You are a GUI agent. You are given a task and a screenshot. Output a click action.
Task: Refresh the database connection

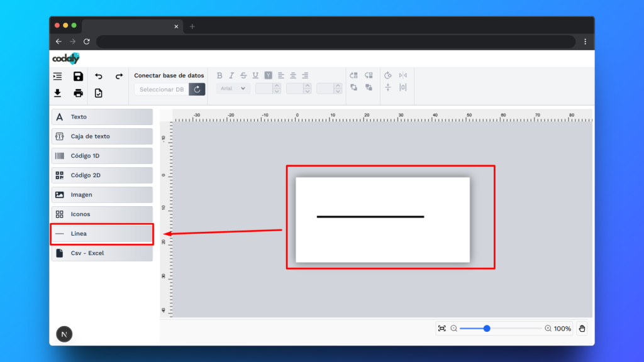click(x=197, y=89)
